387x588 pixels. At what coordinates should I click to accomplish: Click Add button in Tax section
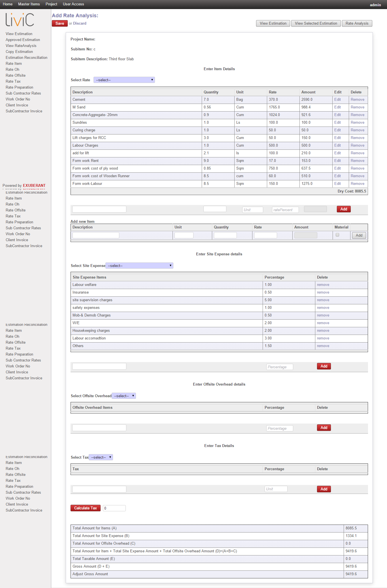324,489
